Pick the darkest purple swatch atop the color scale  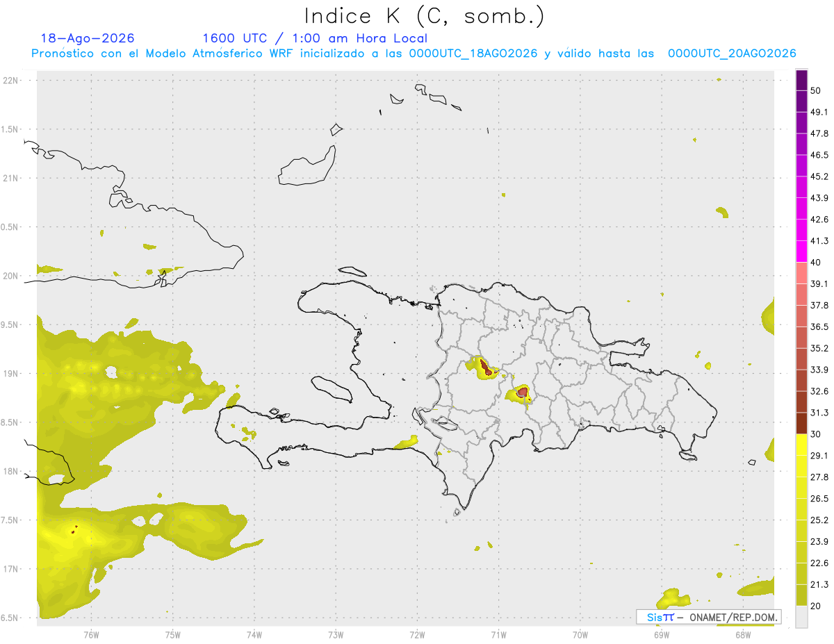(801, 81)
